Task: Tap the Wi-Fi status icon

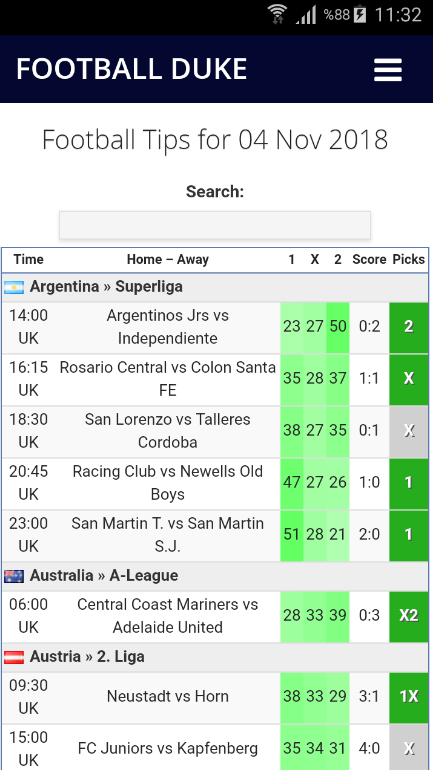Action: click(278, 14)
